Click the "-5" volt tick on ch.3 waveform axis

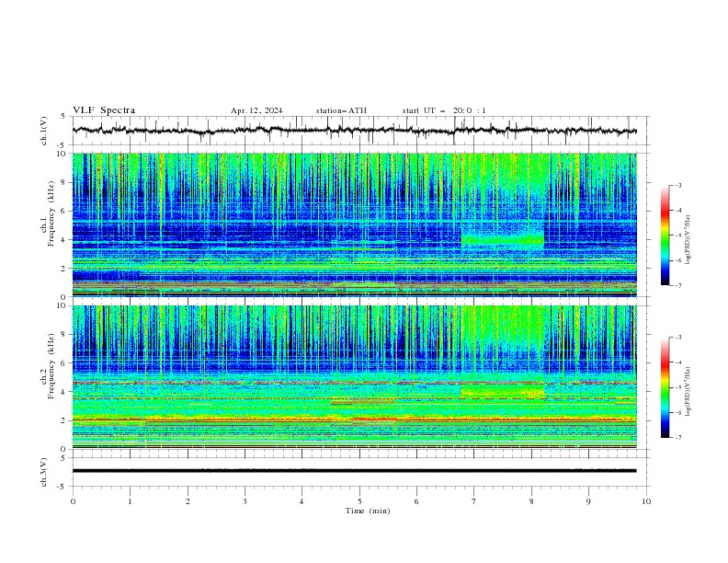63,487
